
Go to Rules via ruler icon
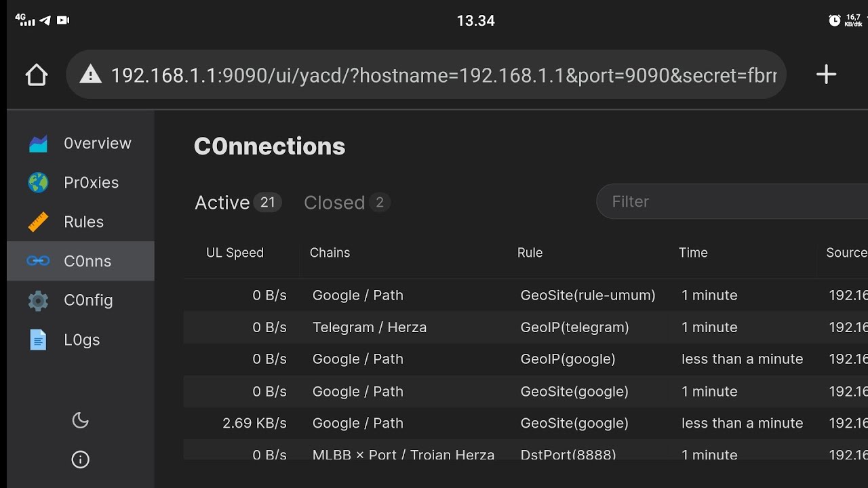[38, 222]
